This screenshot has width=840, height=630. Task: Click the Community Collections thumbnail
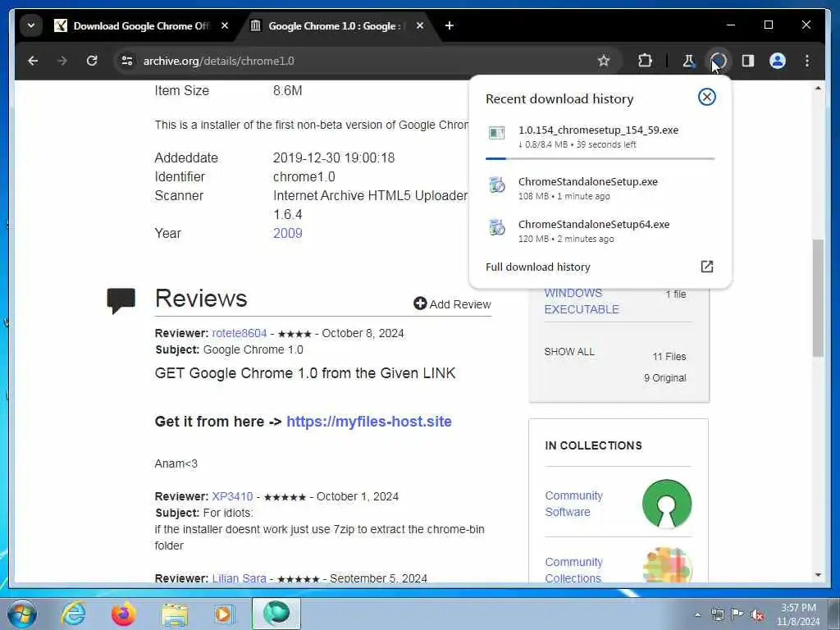pyautogui.click(x=666, y=564)
